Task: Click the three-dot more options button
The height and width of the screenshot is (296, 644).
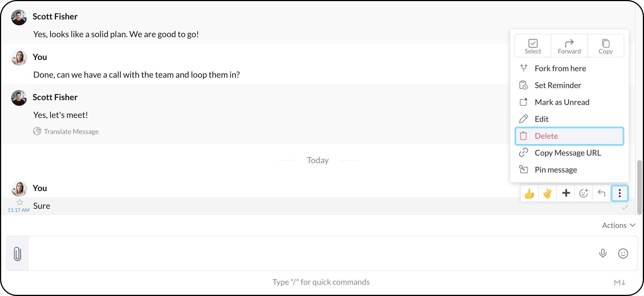Action: coord(620,193)
